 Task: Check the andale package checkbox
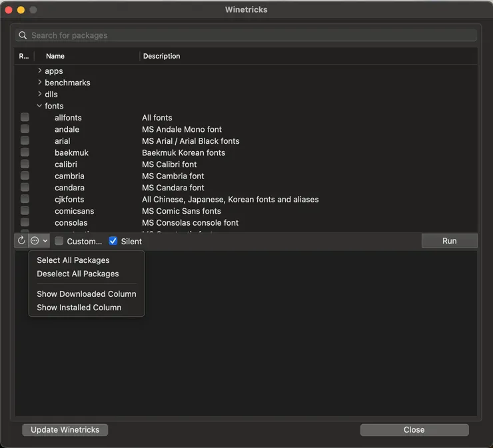click(25, 128)
